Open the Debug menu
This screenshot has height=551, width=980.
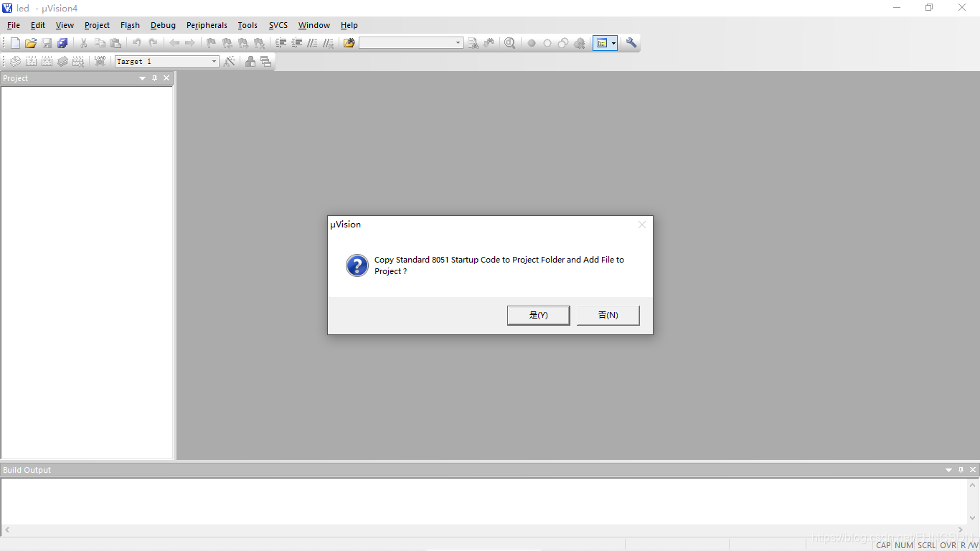click(163, 25)
